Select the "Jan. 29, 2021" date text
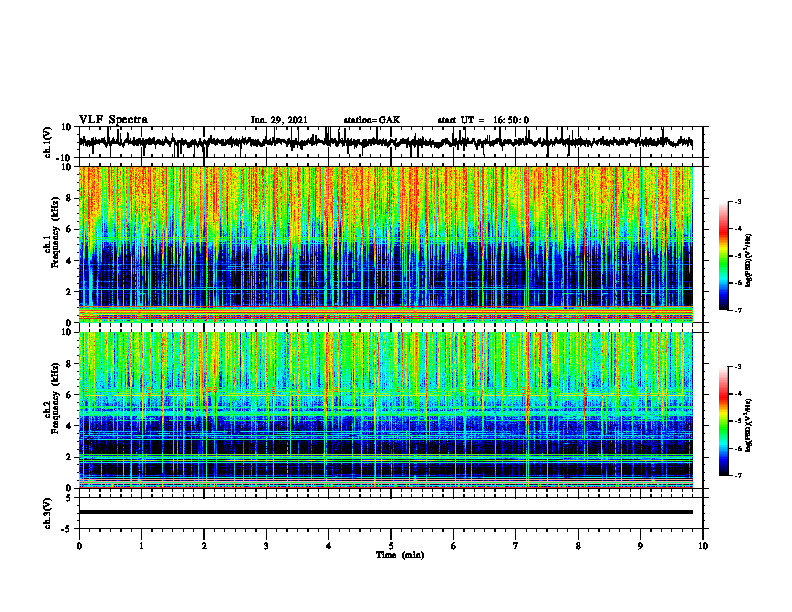 (x=279, y=120)
